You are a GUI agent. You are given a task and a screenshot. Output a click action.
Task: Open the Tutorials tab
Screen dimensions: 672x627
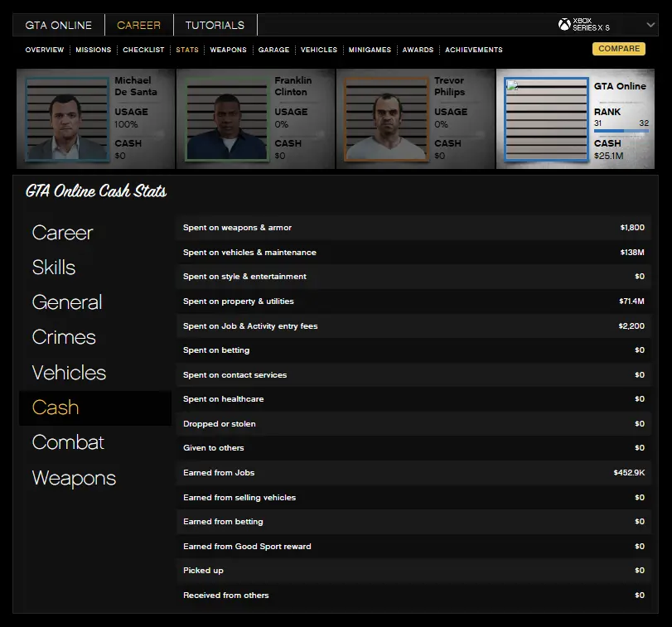[x=215, y=25]
